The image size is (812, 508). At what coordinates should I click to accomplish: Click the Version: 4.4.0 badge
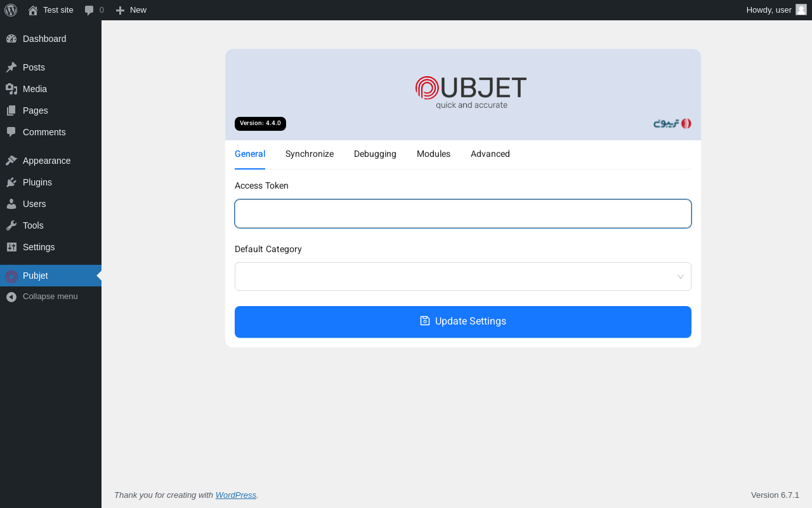click(260, 124)
